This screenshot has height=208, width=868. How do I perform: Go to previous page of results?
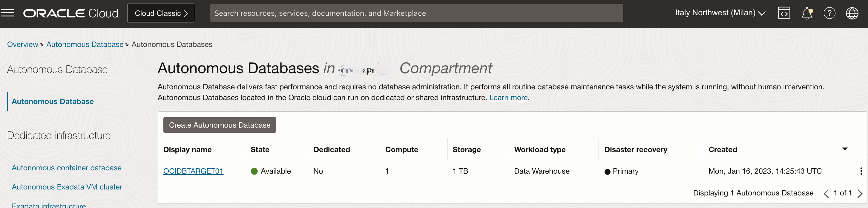click(826, 193)
